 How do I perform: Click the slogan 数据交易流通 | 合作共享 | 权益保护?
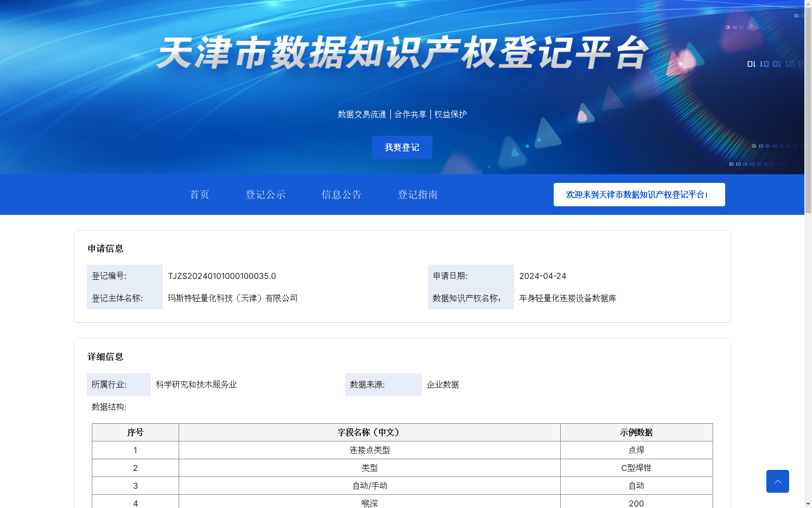point(402,114)
